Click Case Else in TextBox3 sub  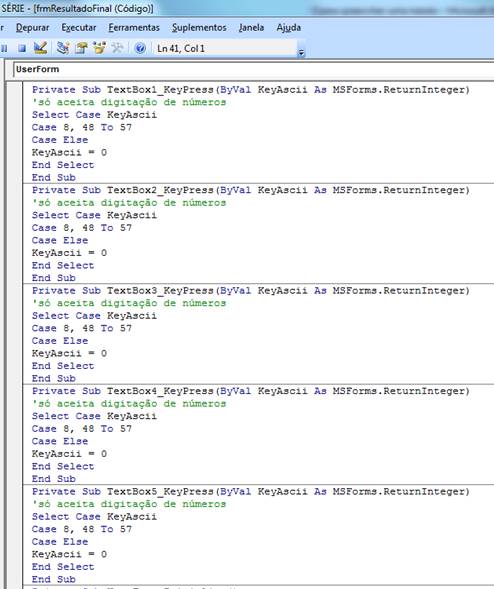tap(60, 341)
